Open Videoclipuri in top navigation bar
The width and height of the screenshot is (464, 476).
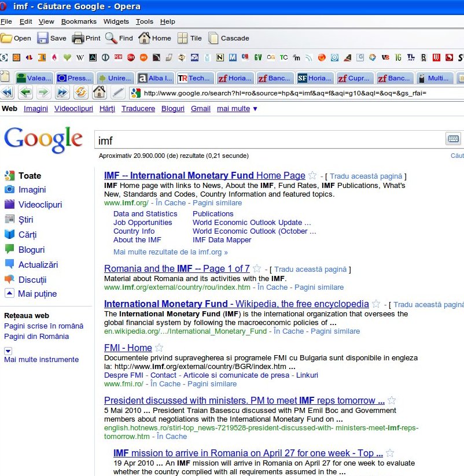click(73, 109)
